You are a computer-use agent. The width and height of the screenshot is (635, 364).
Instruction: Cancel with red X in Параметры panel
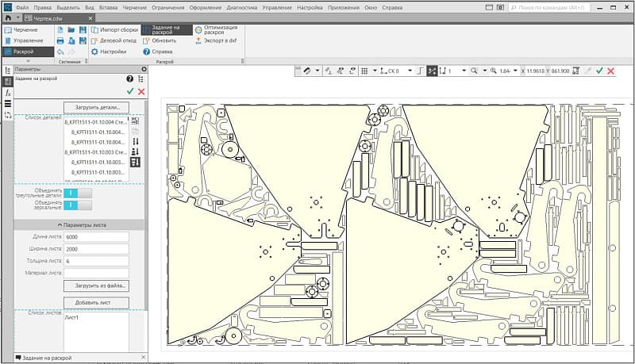(141, 92)
